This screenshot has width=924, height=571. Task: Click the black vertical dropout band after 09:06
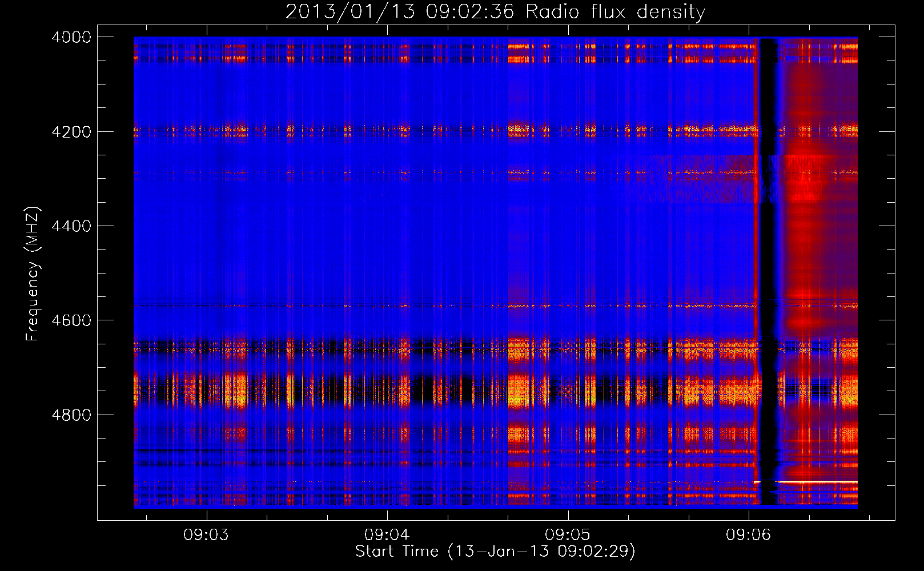(769, 271)
